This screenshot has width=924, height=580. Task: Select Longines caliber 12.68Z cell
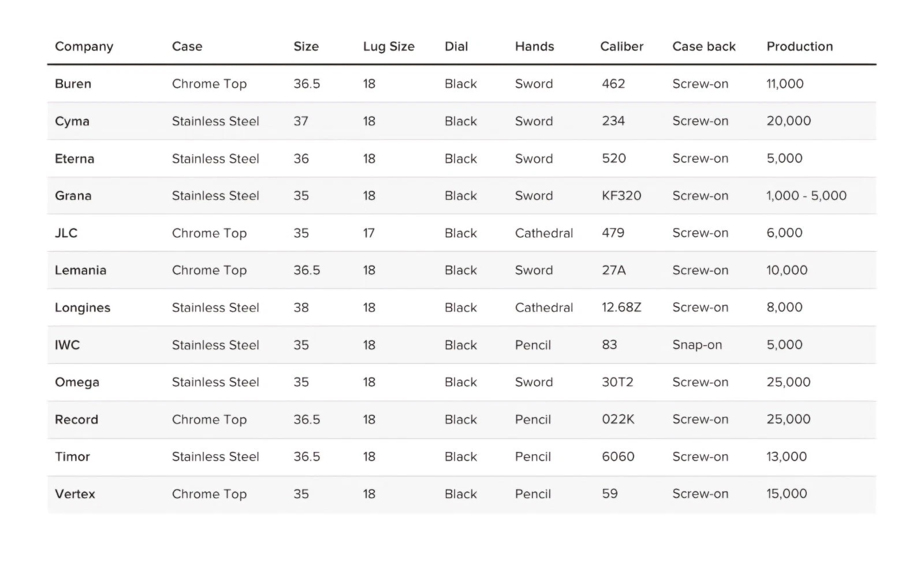click(621, 308)
